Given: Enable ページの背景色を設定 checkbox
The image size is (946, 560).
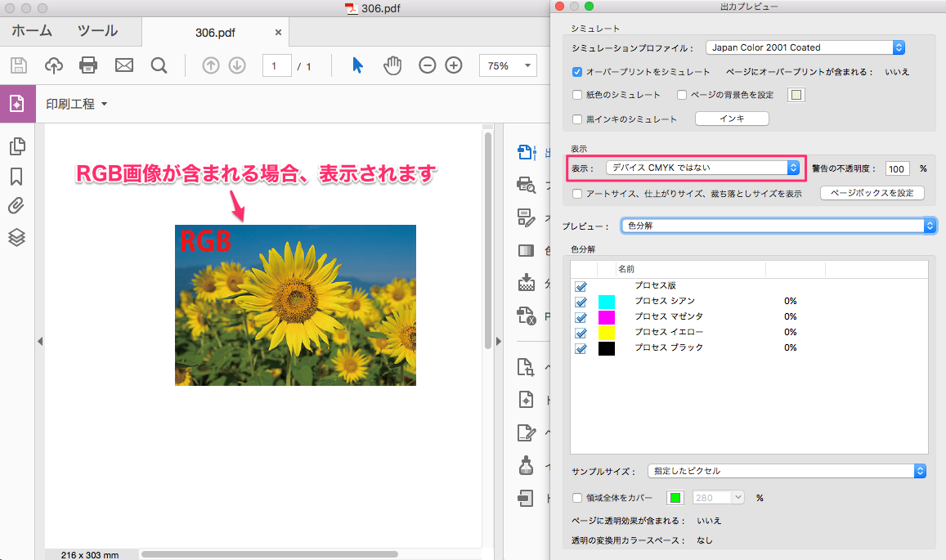Looking at the screenshot, I should point(682,95).
